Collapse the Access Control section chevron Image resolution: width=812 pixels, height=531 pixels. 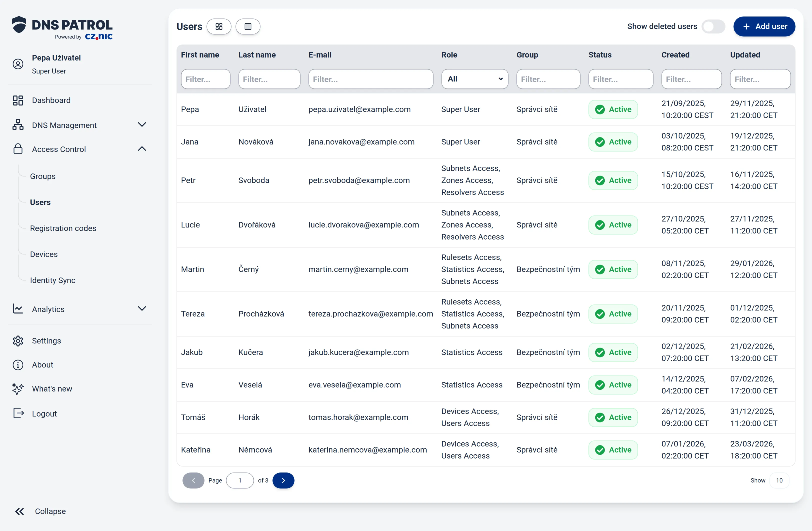tap(142, 148)
